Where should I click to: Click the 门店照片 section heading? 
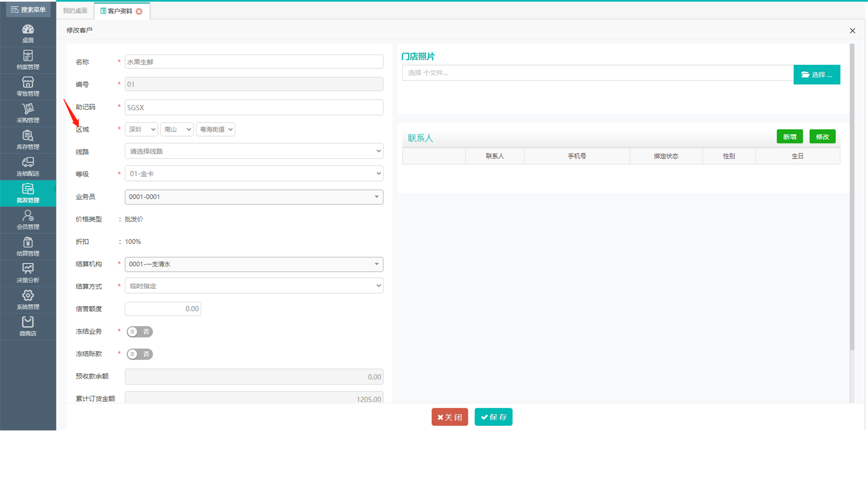point(418,56)
